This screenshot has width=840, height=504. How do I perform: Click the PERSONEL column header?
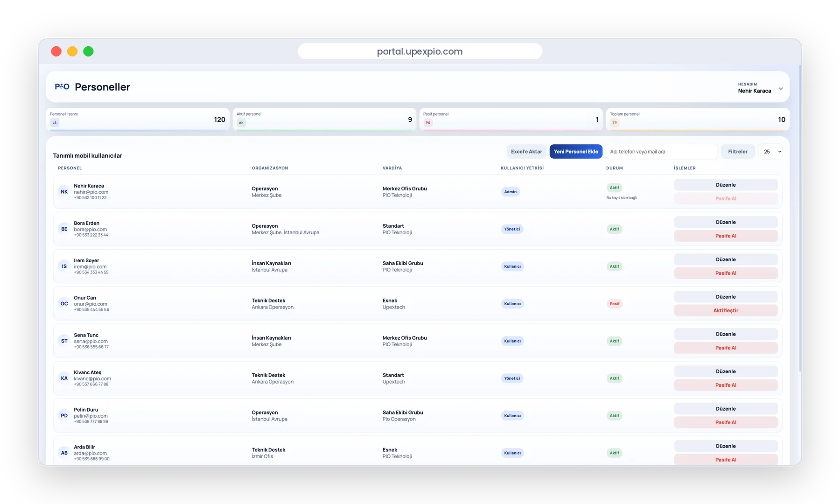tap(70, 168)
